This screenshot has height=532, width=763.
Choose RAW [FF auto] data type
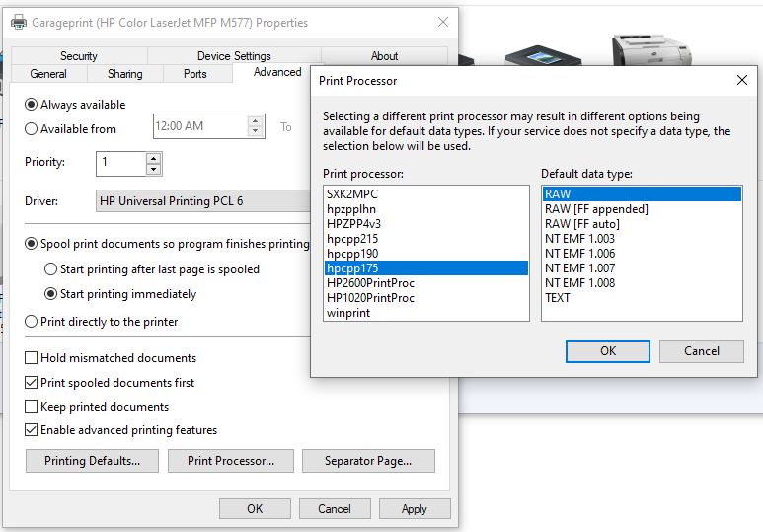click(x=642, y=224)
